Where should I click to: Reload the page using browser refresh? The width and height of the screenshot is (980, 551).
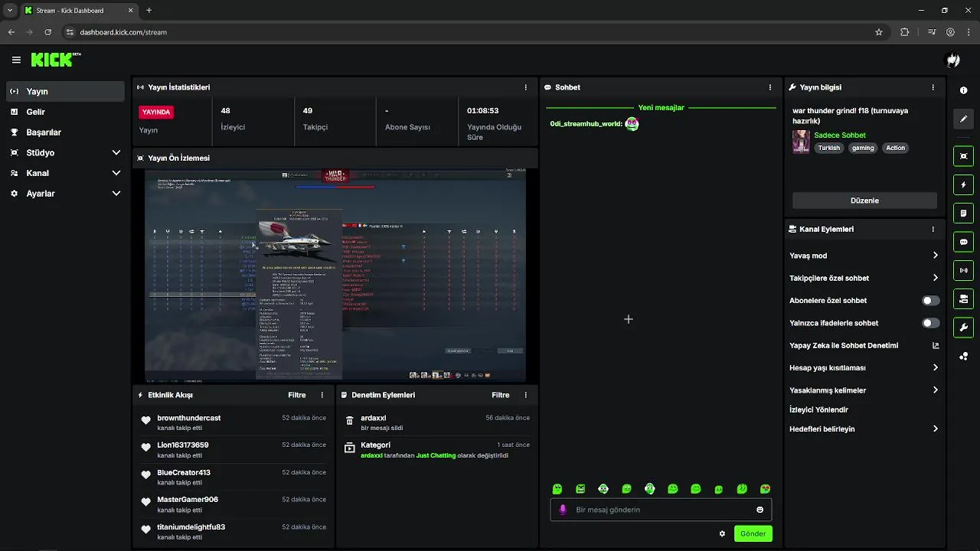click(x=48, y=32)
